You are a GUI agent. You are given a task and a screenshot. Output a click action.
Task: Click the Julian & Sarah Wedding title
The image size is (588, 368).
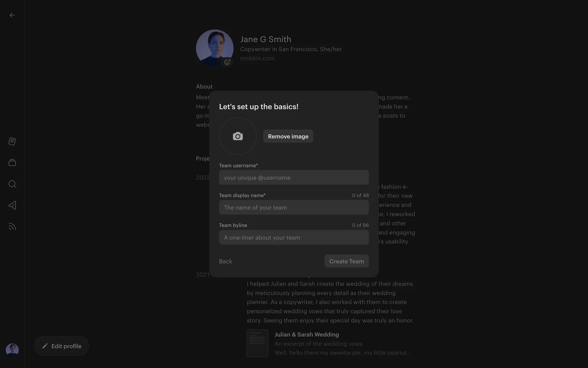coord(307,335)
